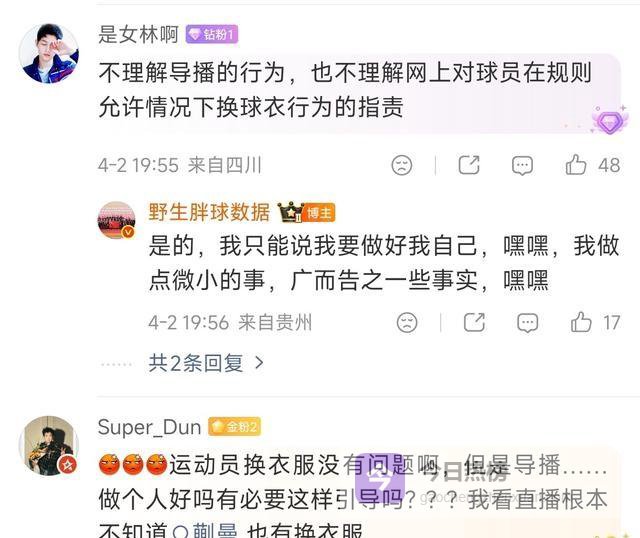Open reply bubble on 野生胖球数据's reply
This screenshot has width=640, height=538.
click(x=528, y=323)
